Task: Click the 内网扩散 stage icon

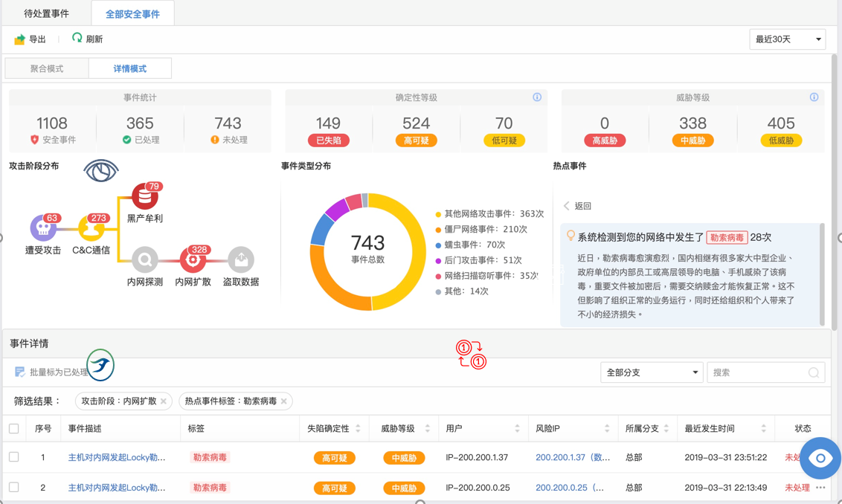Action: 193,260
